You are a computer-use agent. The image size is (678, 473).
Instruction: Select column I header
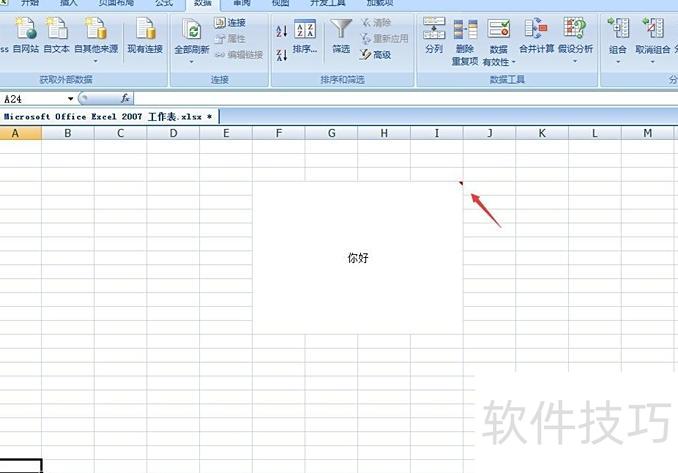(x=437, y=133)
